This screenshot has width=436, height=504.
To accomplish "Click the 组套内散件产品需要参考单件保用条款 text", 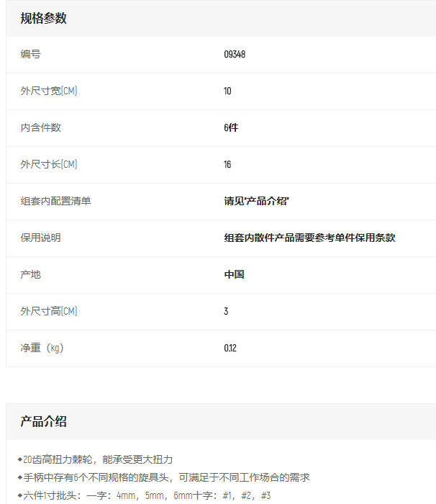I will pos(309,238).
